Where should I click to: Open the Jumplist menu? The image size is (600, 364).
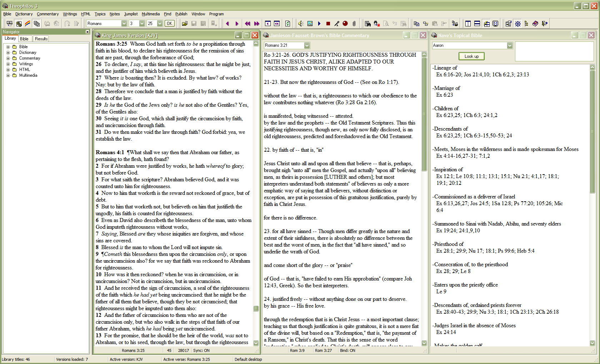pyautogui.click(x=131, y=14)
